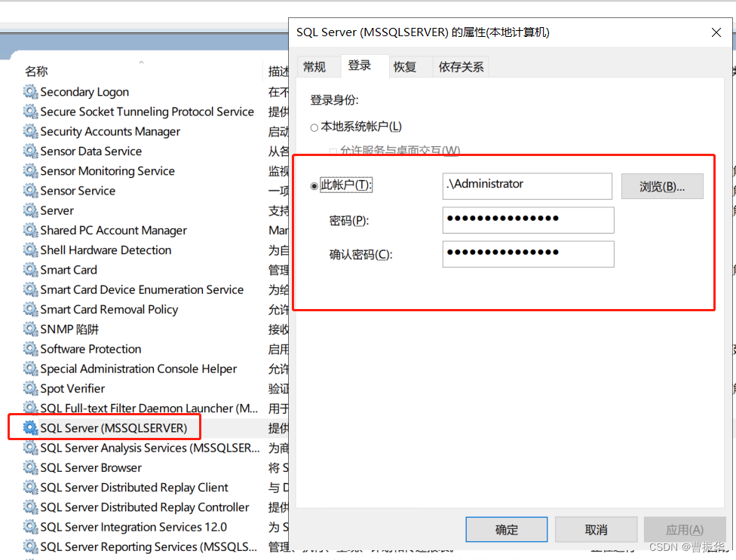
Task: Select the SQL Server Browser service name
Action: (x=91, y=467)
